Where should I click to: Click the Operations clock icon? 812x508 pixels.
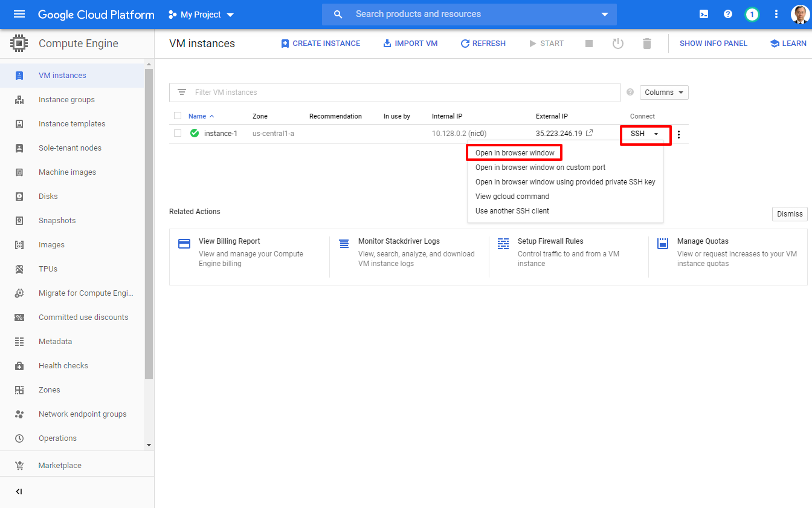19,438
